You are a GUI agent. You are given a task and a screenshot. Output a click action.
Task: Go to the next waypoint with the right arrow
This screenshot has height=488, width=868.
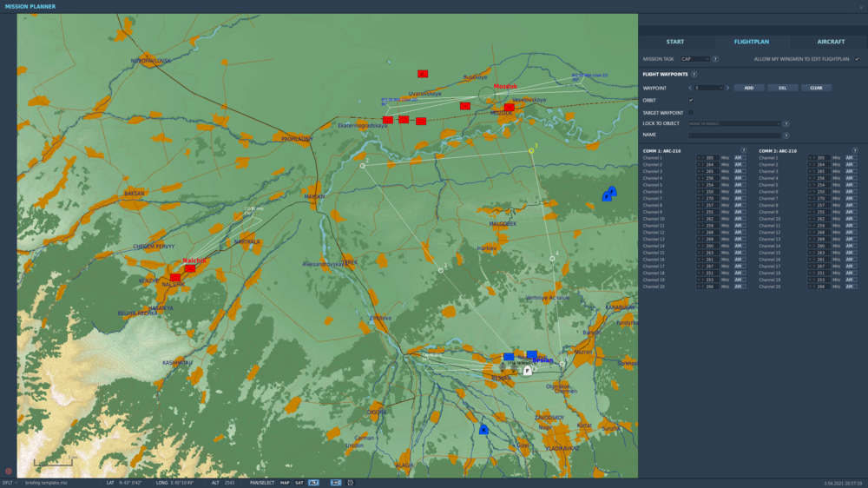click(x=727, y=88)
